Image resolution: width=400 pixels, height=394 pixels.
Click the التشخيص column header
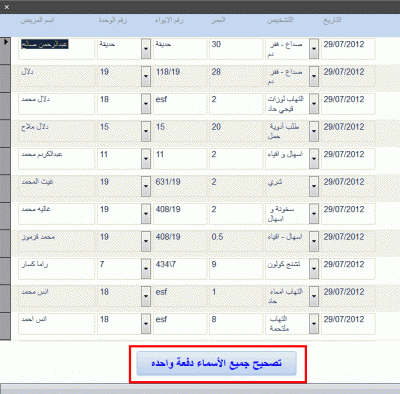coord(280,20)
